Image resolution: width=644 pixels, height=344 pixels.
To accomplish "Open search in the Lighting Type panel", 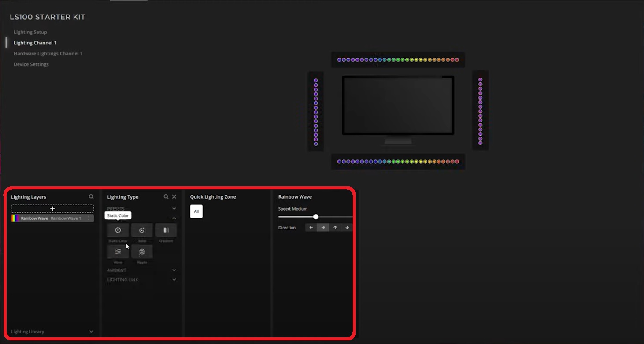I will pos(166,196).
